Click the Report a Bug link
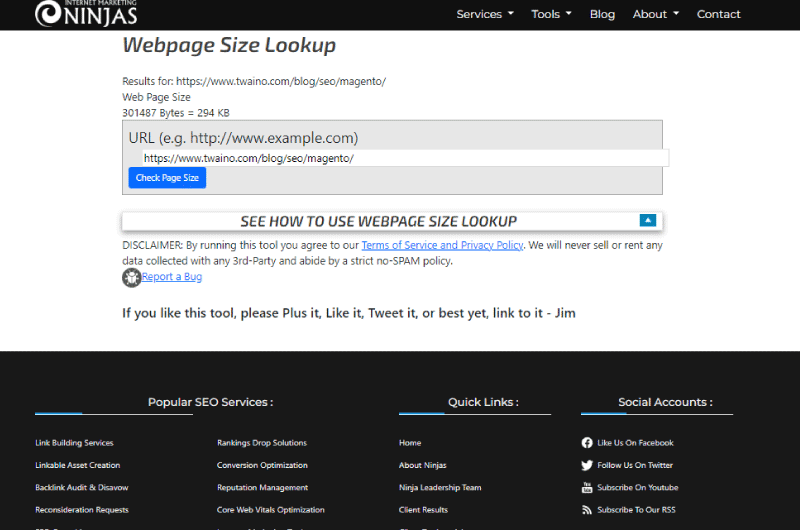This screenshot has height=530, width=800. click(x=172, y=276)
